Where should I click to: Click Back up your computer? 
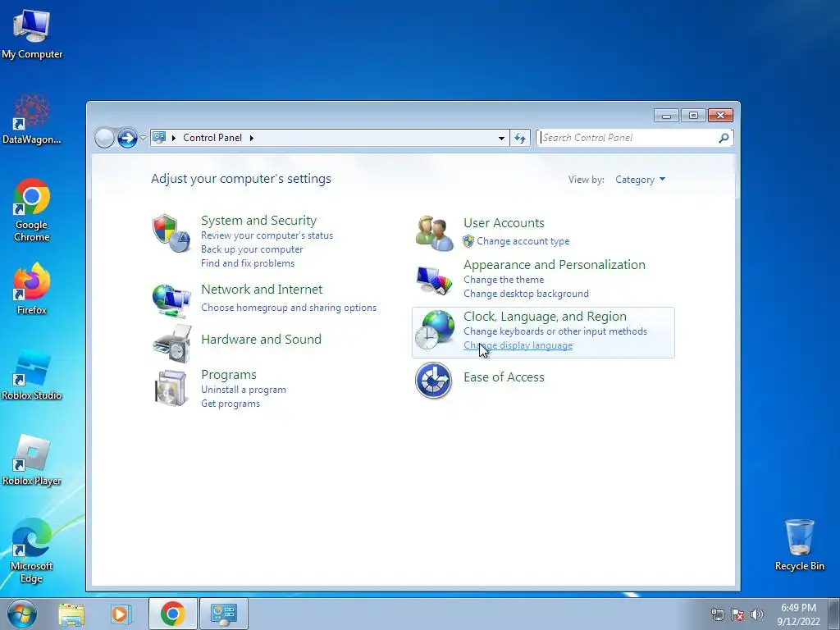tap(252, 249)
